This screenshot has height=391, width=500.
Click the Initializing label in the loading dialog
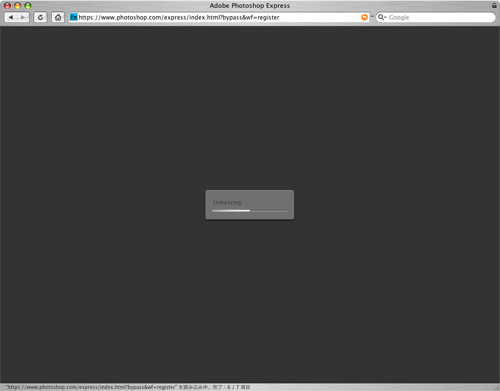click(x=227, y=202)
